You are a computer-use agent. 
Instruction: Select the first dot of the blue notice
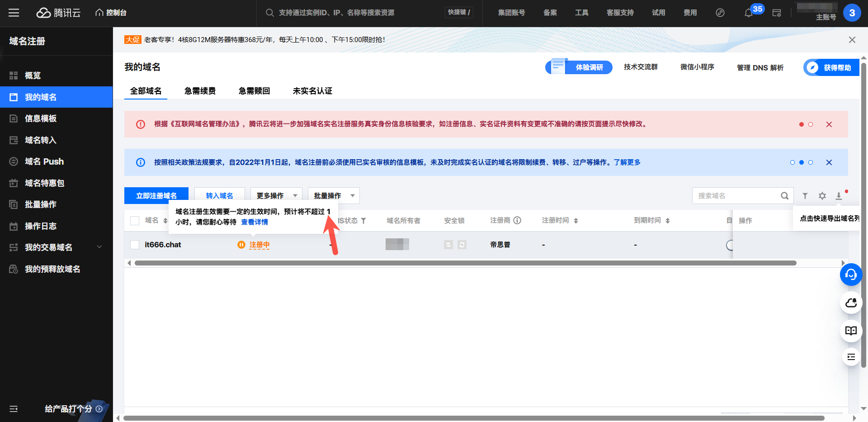(793, 162)
